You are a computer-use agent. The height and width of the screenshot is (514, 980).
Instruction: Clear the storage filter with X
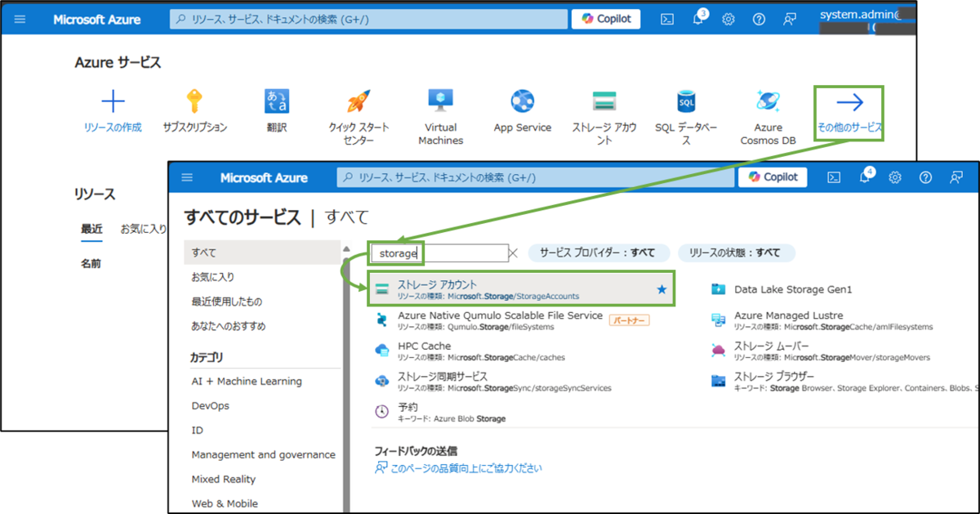click(x=514, y=253)
